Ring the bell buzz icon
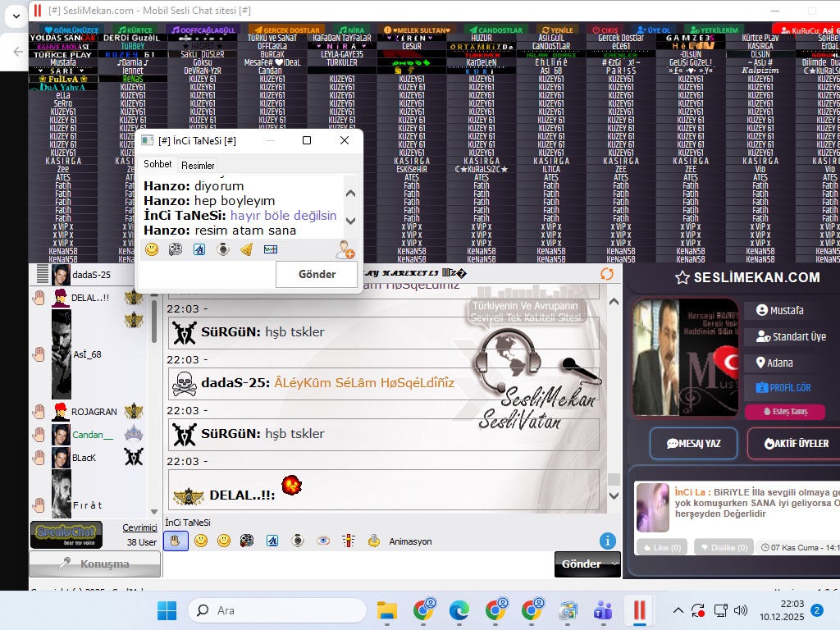The height and width of the screenshot is (630, 840). click(x=246, y=249)
